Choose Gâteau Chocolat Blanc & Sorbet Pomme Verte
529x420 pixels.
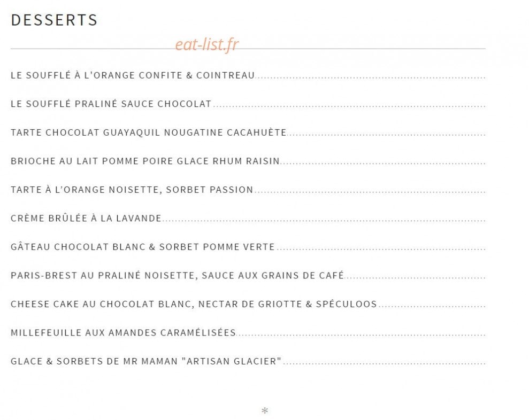click(143, 247)
